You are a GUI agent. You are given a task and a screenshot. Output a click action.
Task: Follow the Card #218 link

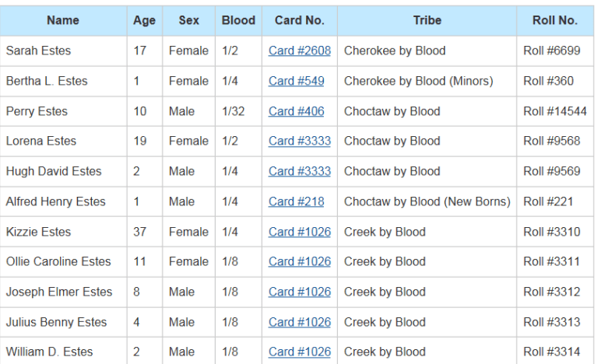click(x=296, y=201)
